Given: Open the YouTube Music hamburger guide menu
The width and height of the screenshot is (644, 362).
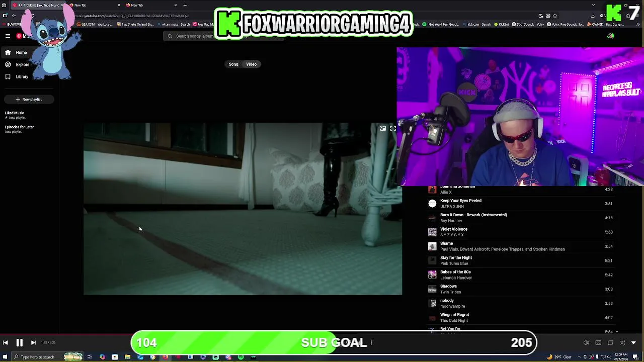Looking at the screenshot, I should point(8,36).
